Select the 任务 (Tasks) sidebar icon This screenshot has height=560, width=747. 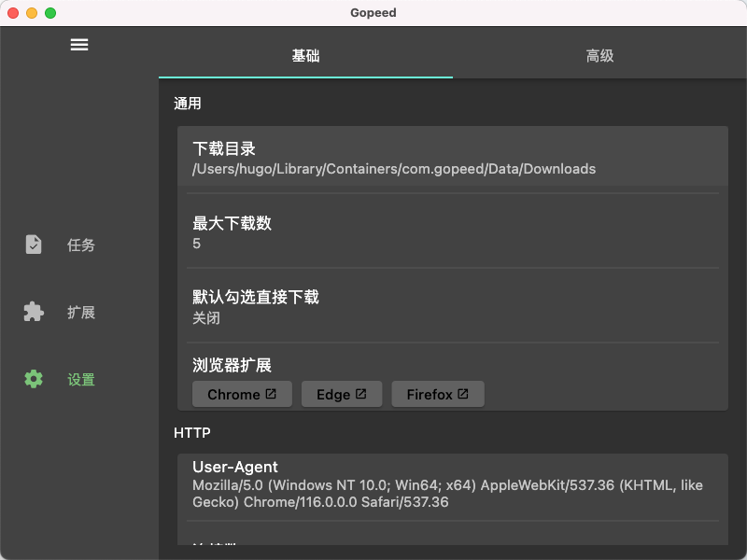point(34,245)
